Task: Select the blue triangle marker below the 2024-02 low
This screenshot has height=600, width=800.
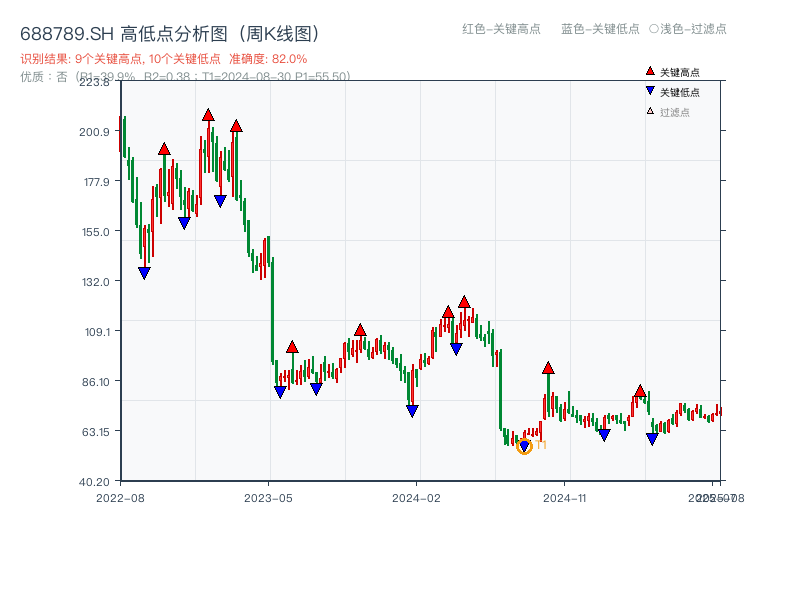Action: click(x=411, y=408)
